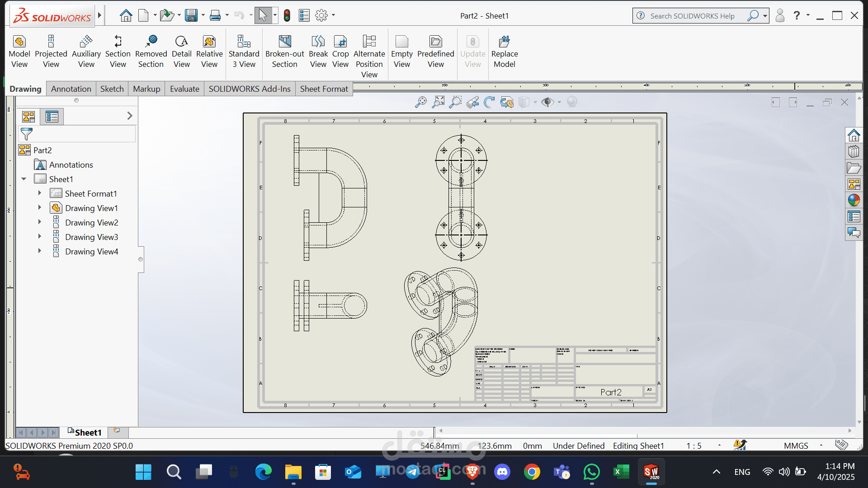Switch to FeatureManager tree tab
The width and height of the screenshot is (868, 488).
click(28, 117)
